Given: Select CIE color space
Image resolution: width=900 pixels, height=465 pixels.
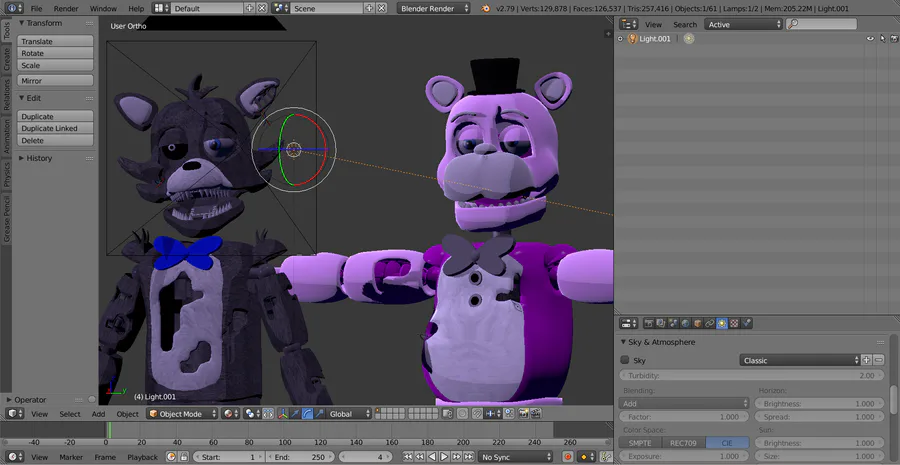Looking at the screenshot, I should click(727, 443).
